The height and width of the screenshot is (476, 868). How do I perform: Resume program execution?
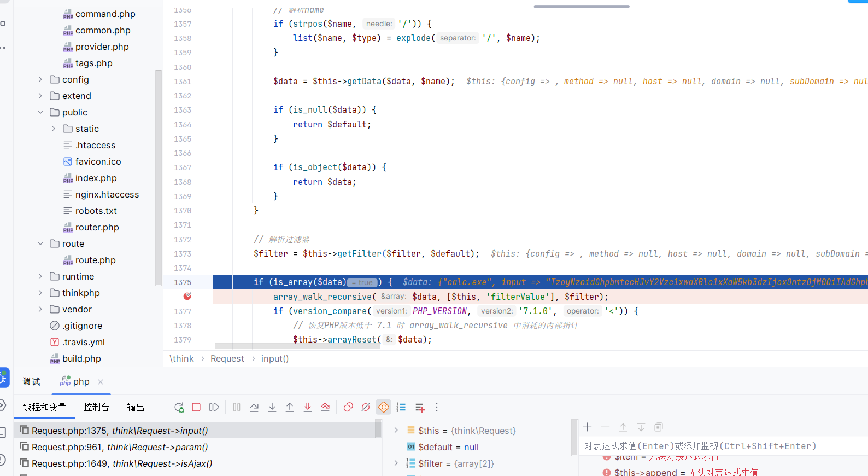tap(214, 407)
